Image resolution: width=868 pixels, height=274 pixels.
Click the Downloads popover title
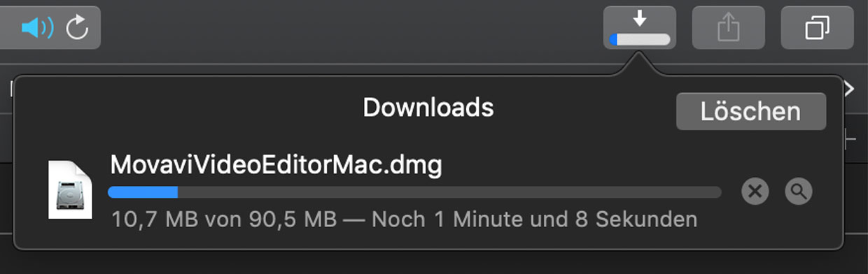(x=428, y=107)
